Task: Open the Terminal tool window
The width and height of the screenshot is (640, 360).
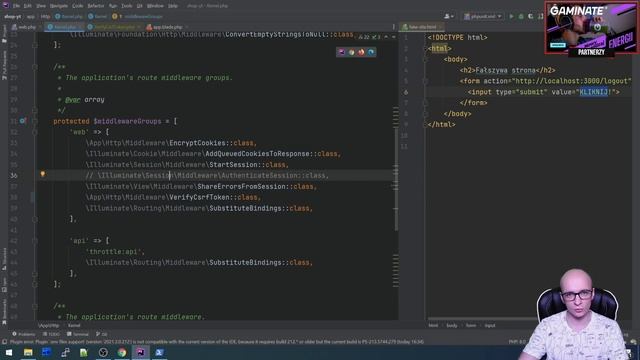Action: [78, 334]
